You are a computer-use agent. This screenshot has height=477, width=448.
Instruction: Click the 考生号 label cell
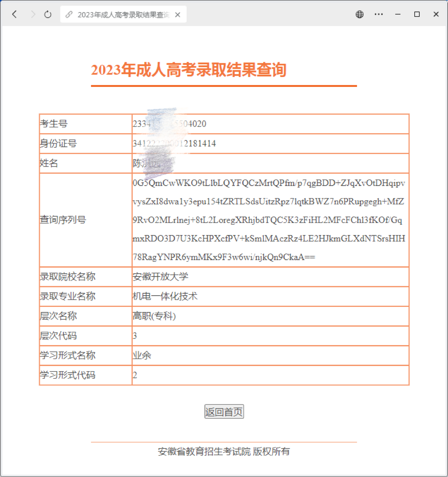85,124
